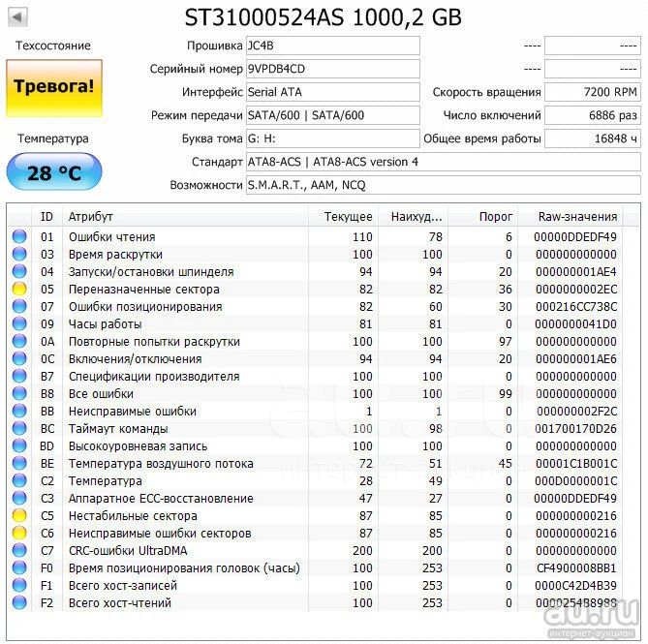Select interface field Serial ATA

pyautogui.click(x=332, y=92)
